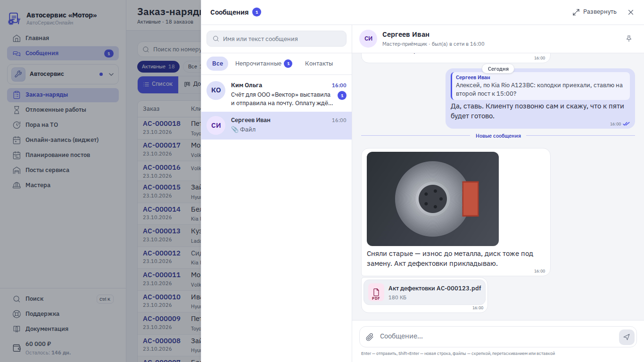The image size is (644, 362).
Task: Click the quoted reply from Сергеев Иван
Action: click(540, 85)
